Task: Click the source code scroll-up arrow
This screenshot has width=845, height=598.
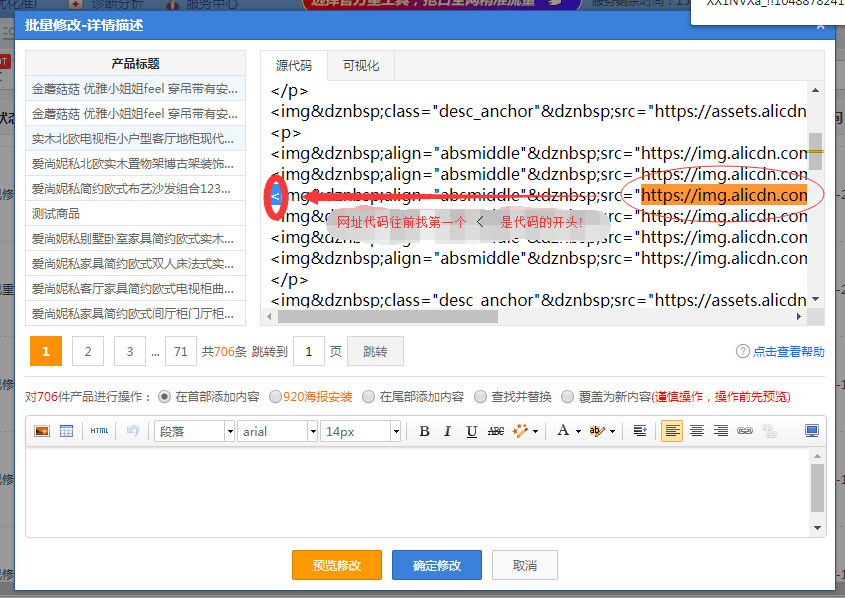Action: tap(815, 90)
